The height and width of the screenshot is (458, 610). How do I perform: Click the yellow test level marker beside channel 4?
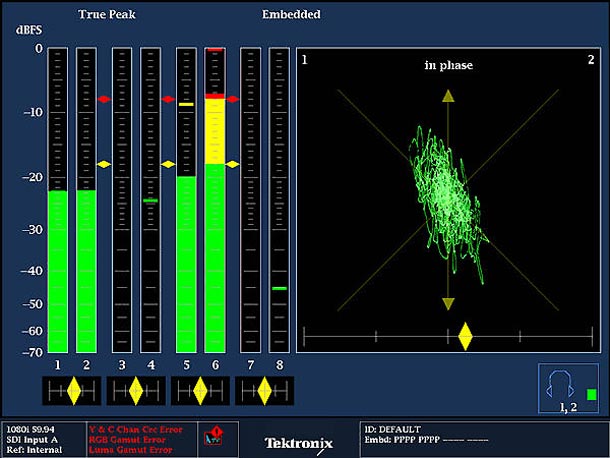click(168, 164)
